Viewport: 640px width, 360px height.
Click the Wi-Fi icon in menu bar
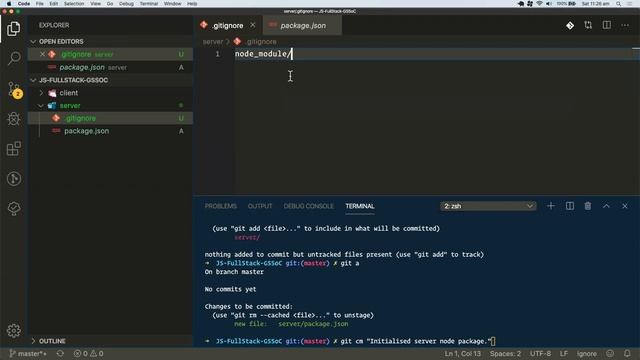[540, 4]
